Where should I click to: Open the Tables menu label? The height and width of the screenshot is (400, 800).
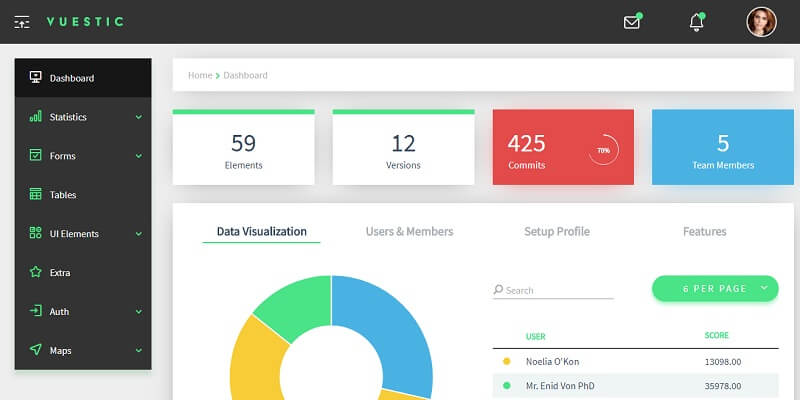point(63,195)
